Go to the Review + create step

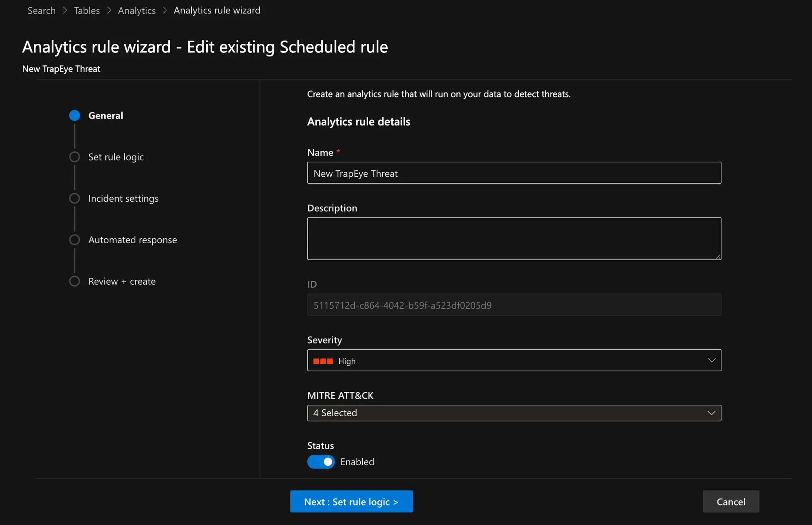(x=122, y=281)
